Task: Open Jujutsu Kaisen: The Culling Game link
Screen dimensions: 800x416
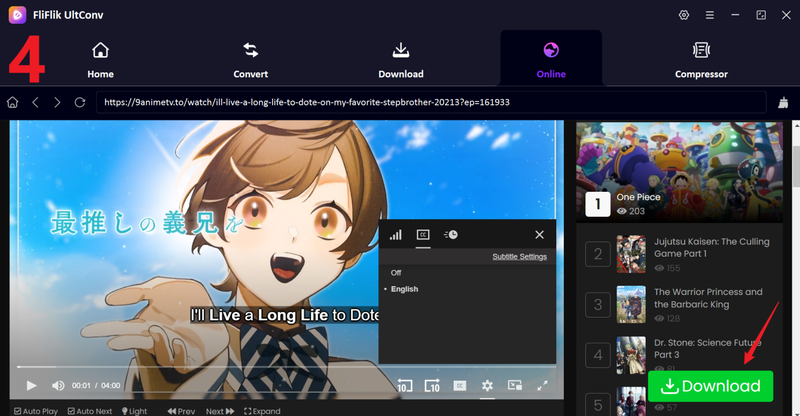Action: click(x=712, y=248)
